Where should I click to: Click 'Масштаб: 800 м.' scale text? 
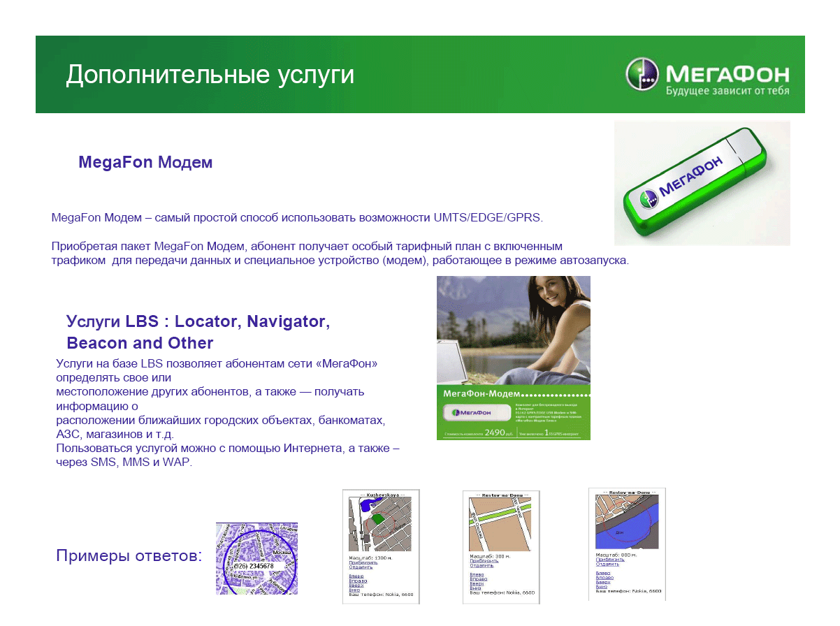(x=616, y=555)
